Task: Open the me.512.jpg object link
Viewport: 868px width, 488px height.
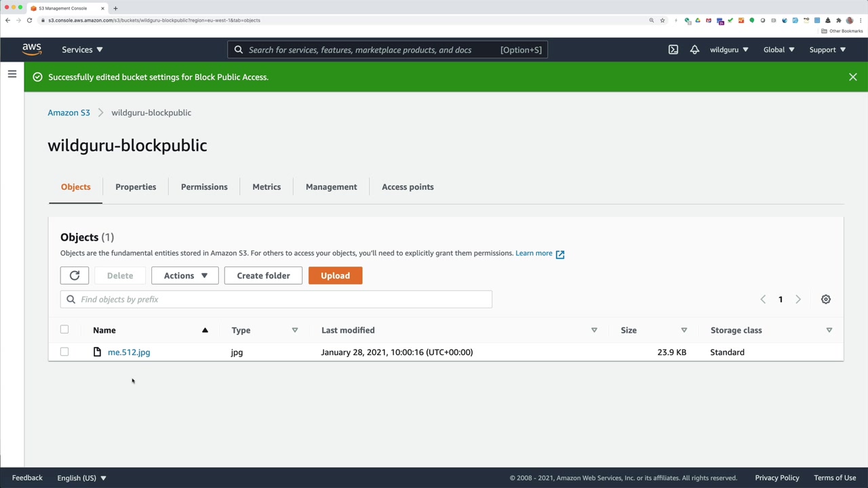Action: 129,352
